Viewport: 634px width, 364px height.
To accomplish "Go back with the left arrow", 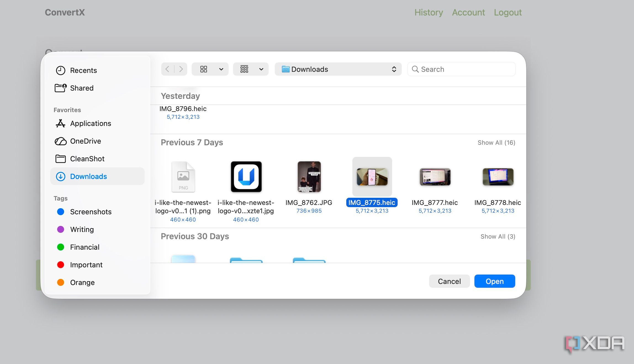I will pos(167,69).
